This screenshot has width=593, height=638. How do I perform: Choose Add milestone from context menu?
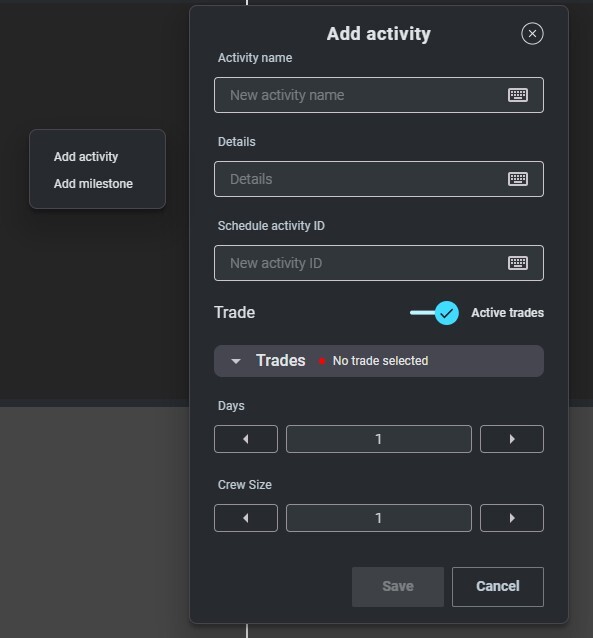tap(93, 184)
